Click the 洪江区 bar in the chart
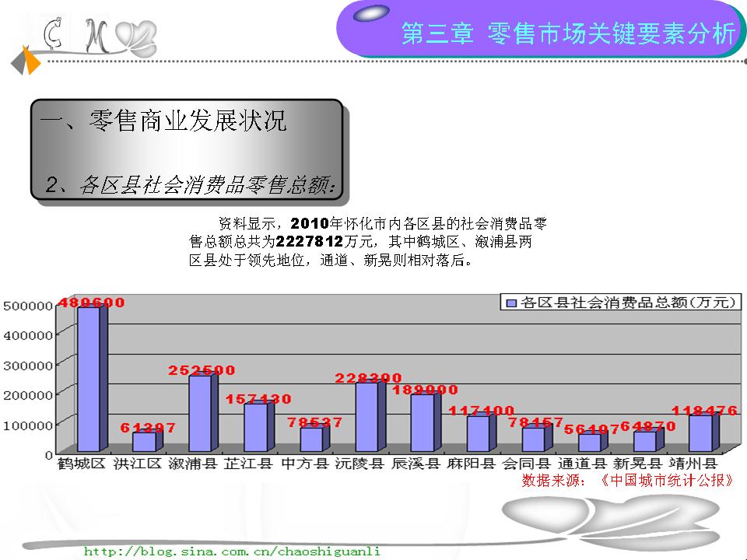 point(144,441)
